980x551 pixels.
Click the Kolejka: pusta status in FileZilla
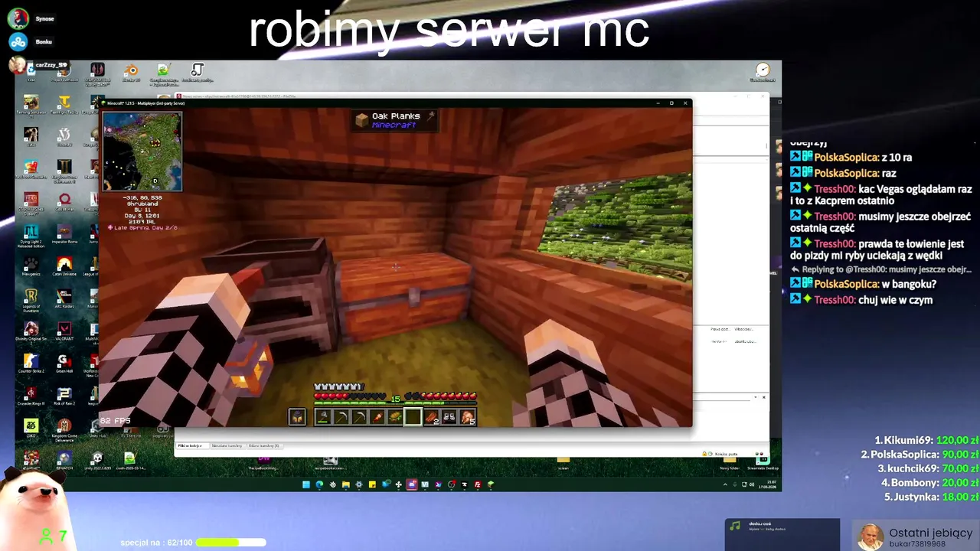point(727,455)
